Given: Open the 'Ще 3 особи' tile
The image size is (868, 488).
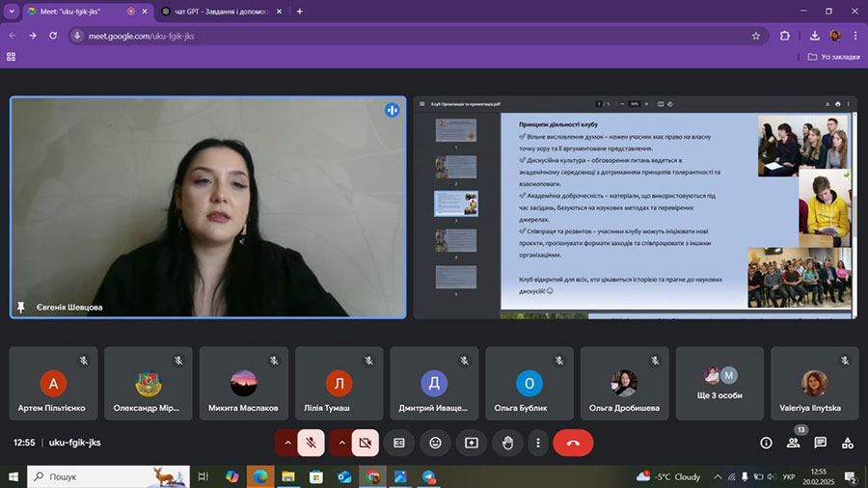Looking at the screenshot, I should click(x=719, y=384).
